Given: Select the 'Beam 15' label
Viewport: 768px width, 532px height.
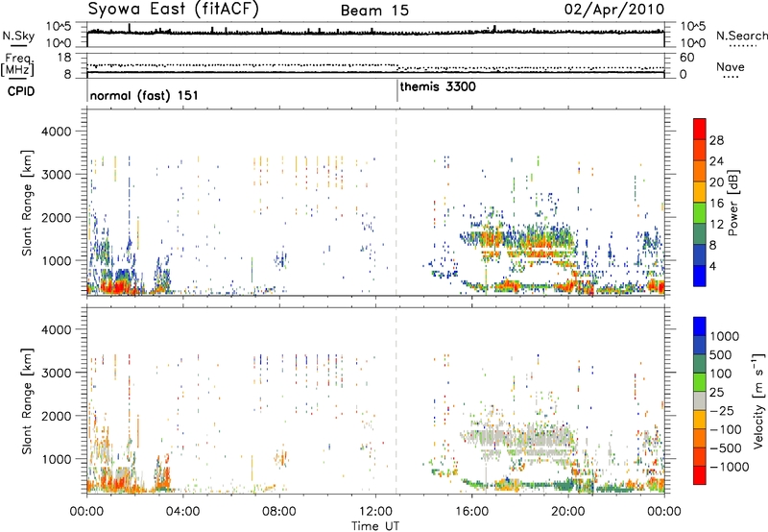Looking at the screenshot, I should tap(374, 11).
